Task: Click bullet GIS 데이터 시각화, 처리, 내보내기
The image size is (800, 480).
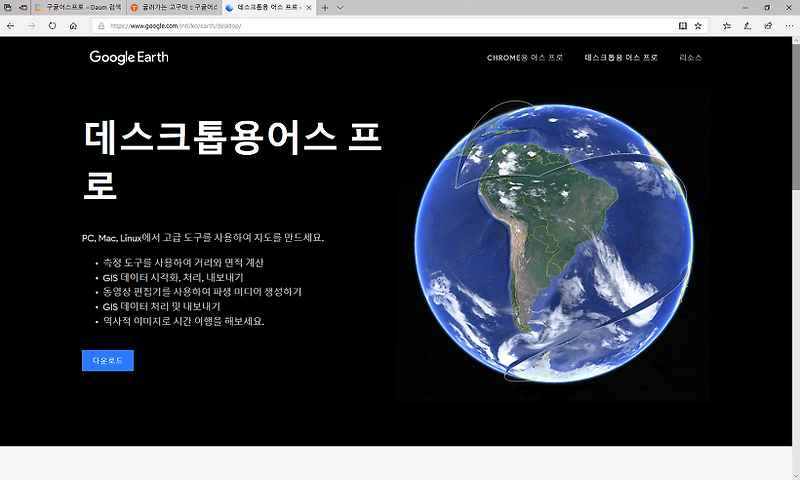Action: pyautogui.click(x=173, y=277)
